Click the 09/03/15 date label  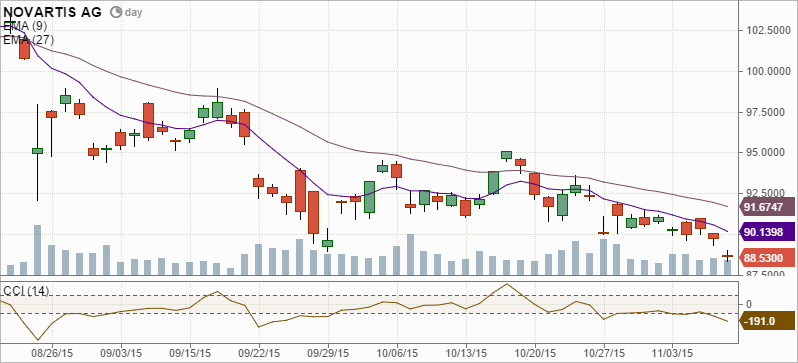(x=121, y=352)
